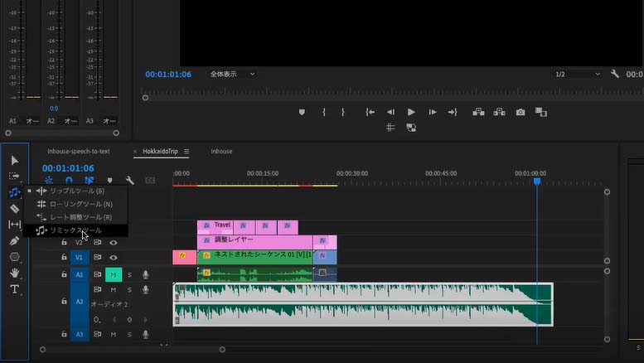Viewport: 644px width, 363px height.
Task: Toggle V1 track visibility eye
Action: pyautogui.click(x=114, y=258)
